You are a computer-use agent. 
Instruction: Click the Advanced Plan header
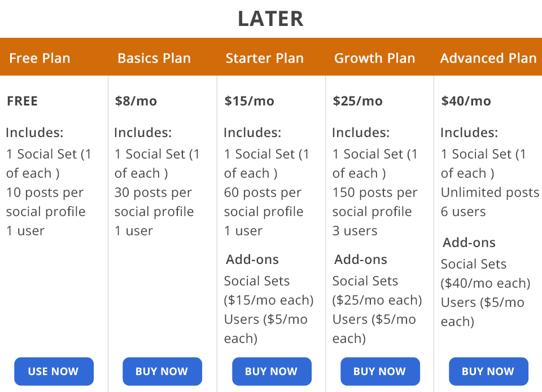[488, 58]
